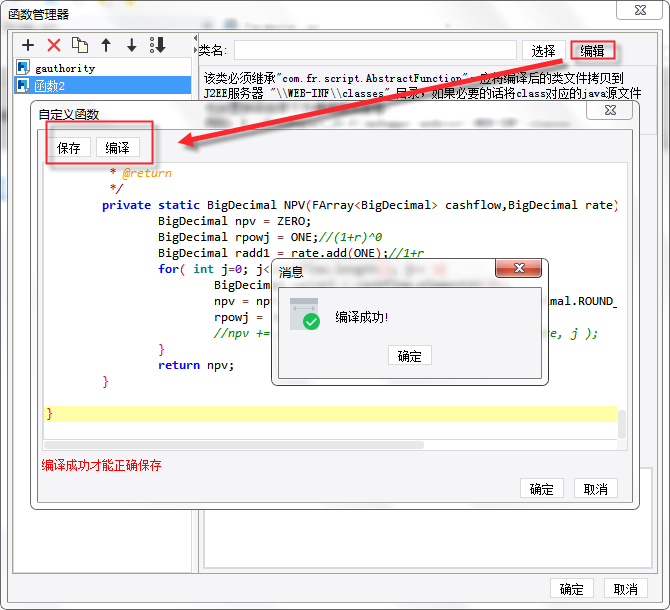Click the 'BigDecimal npv = ZERO;' code line

click(x=234, y=221)
